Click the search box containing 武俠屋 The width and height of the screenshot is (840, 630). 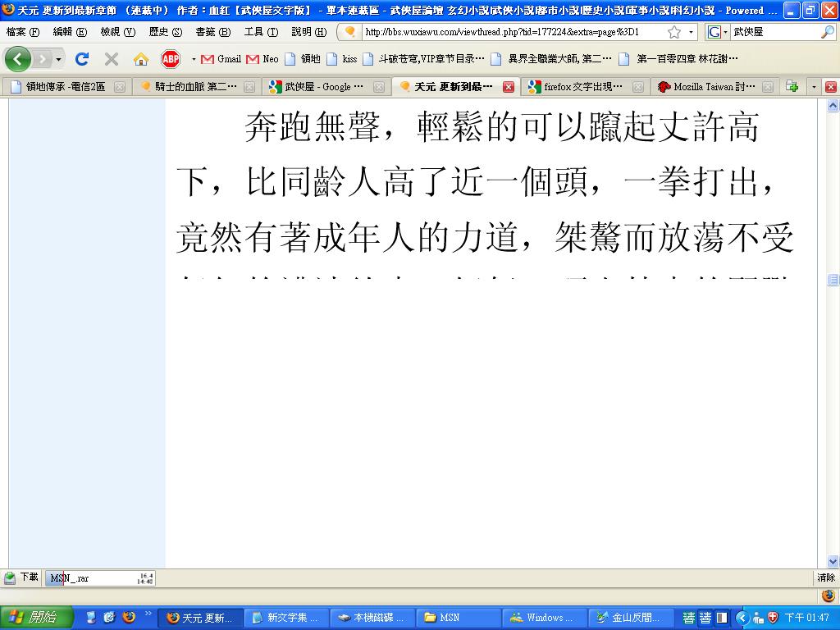pyautogui.click(x=774, y=32)
